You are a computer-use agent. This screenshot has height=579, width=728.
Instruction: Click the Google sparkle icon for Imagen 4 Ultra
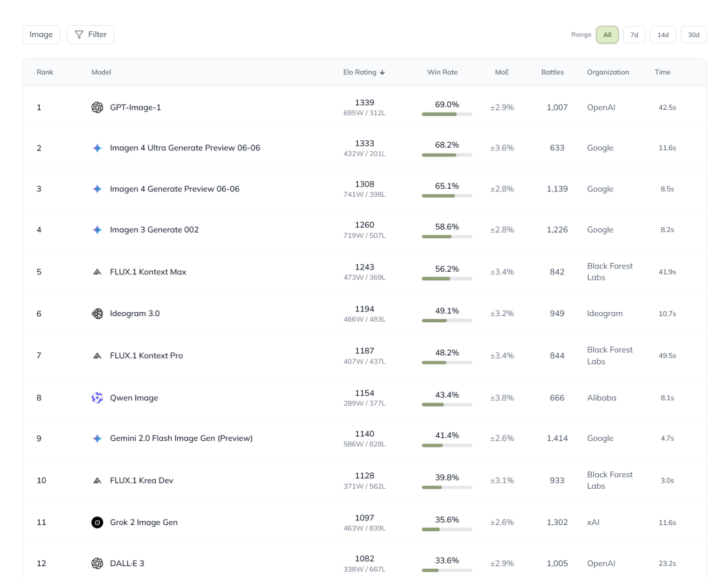point(97,148)
